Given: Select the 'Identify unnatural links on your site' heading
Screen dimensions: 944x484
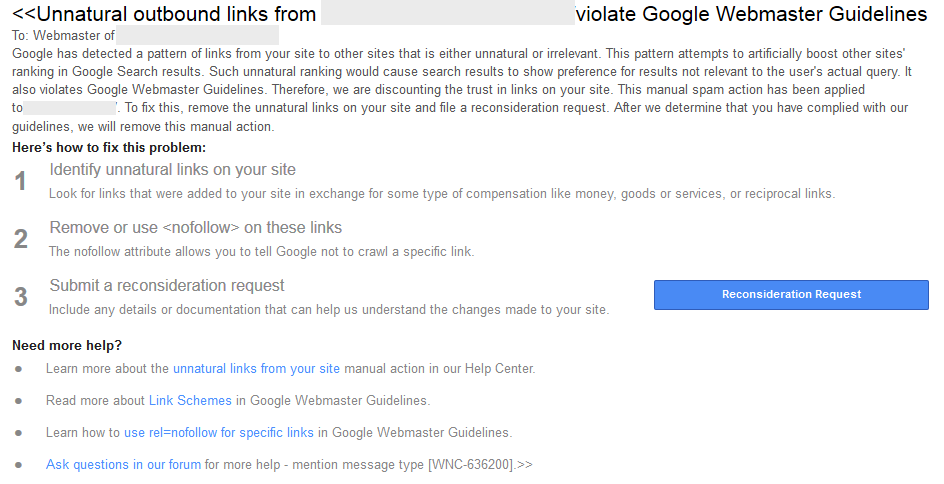Looking at the screenshot, I should [172, 170].
